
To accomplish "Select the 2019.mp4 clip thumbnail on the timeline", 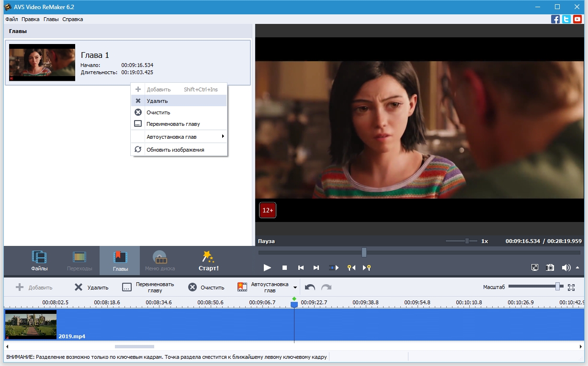I will (31, 324).
